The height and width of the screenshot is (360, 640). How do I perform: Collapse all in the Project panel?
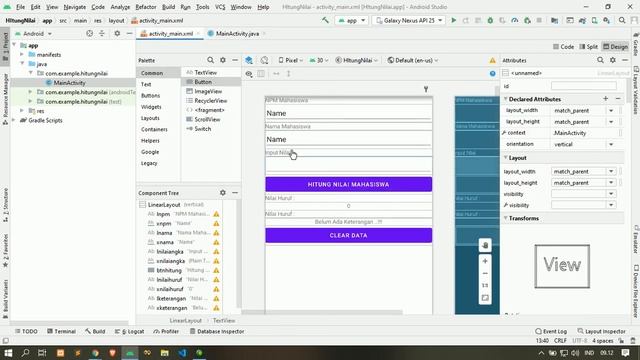point(102,33)
